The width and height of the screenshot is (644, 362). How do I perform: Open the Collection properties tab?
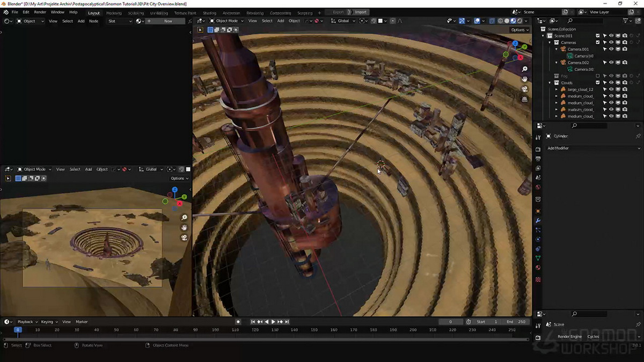click(x=538, y=200)
